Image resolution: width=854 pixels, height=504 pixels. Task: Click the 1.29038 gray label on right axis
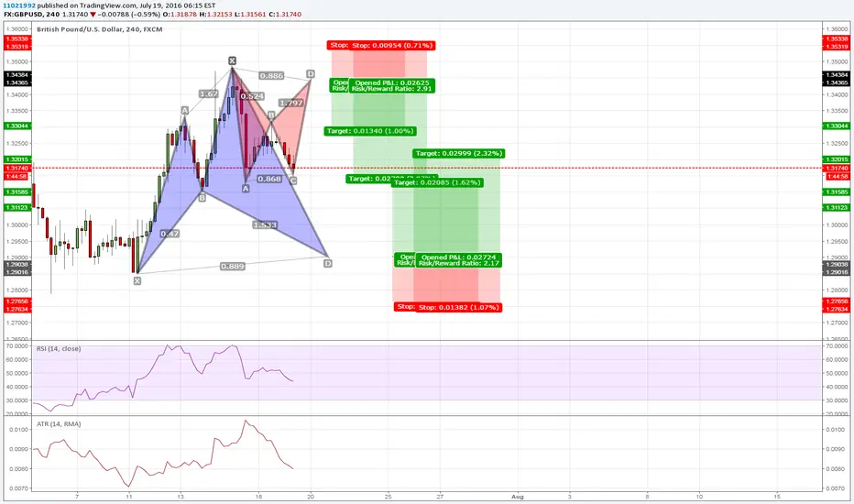tap(836, 264)
